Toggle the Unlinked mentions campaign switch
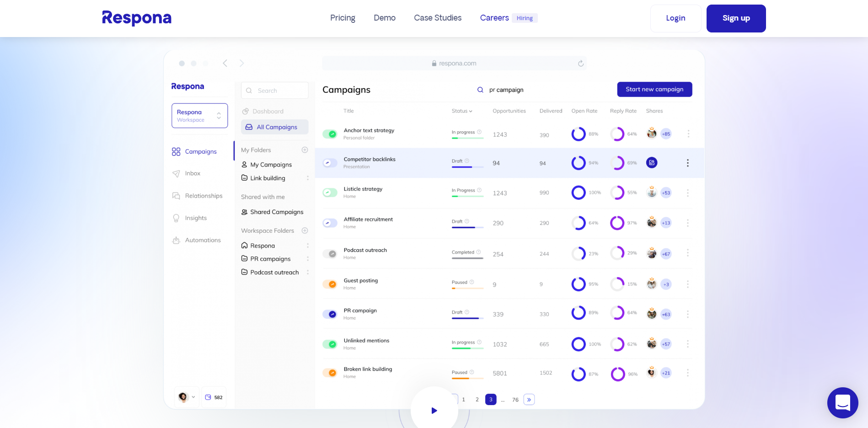 (330, 344)
